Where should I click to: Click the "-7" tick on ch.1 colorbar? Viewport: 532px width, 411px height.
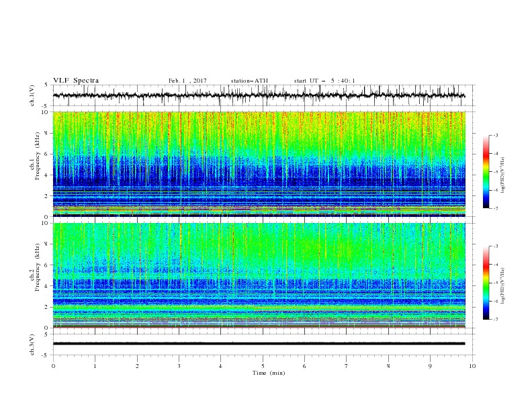495,208
